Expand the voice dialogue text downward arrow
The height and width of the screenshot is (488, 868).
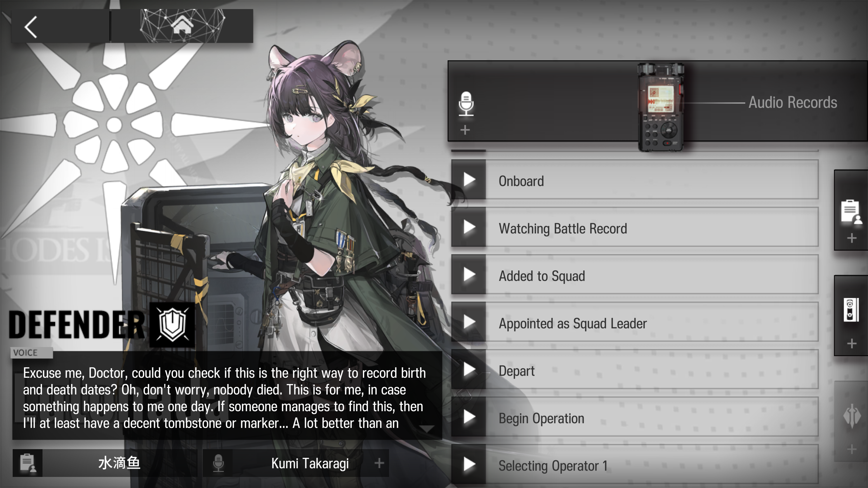click(x=427, y=429)
